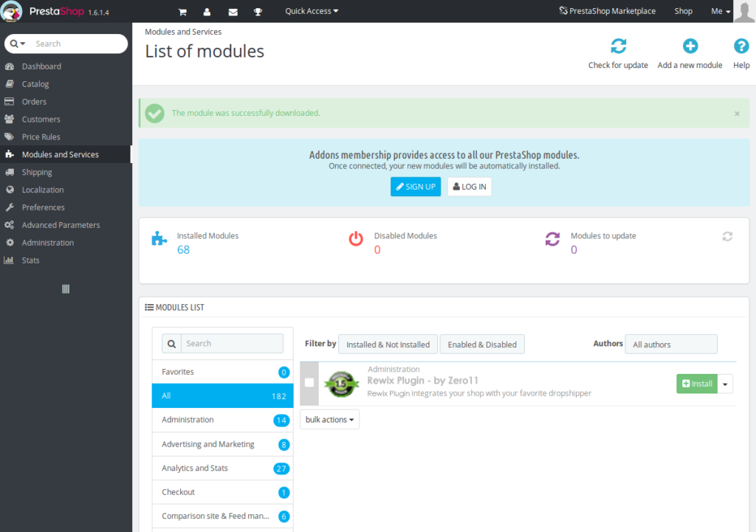
Task: Expand the Install button dropdown arrow
Action: pos(725,384)
